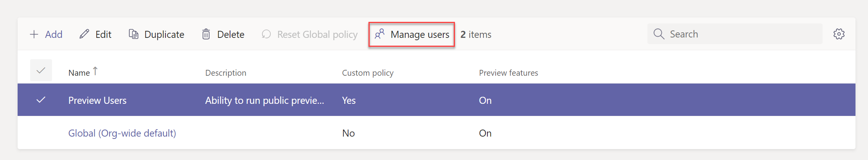
Task: Click the trash can Delete icon
Action: pyautogui.click(x=206, y=34)
